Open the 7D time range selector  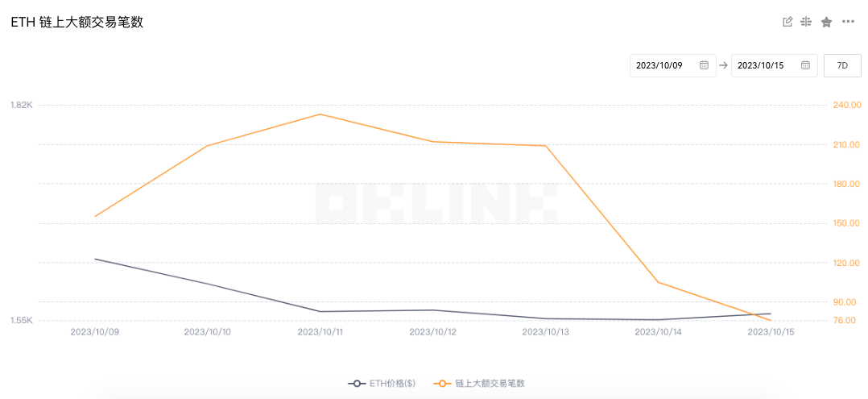(x=842, y=65)
